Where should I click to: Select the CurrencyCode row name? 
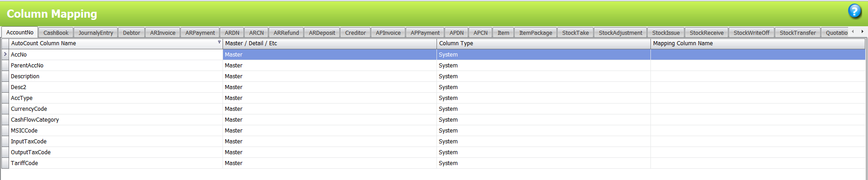[x=116, y=109]
